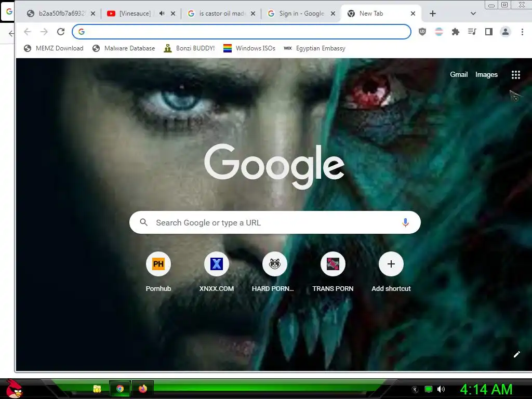Close the Sign in - Google tab
The image size is (532, 399).
click(333, 14)
